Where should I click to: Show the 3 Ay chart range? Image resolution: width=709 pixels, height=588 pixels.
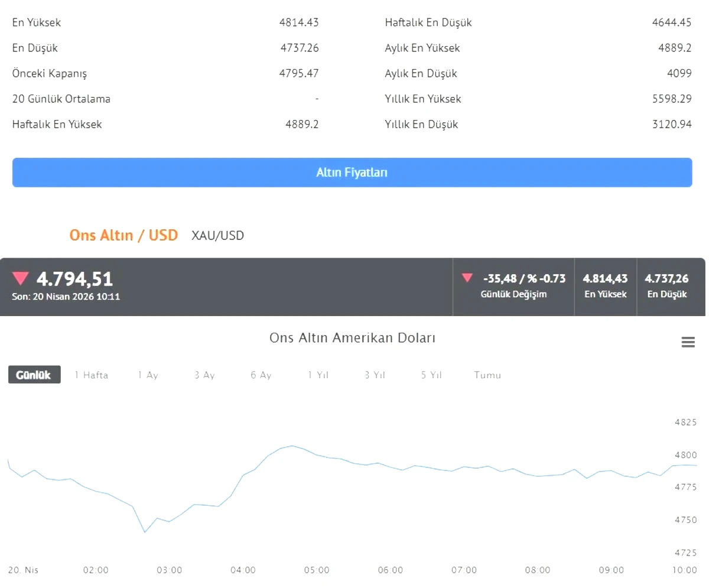[204, 375]
